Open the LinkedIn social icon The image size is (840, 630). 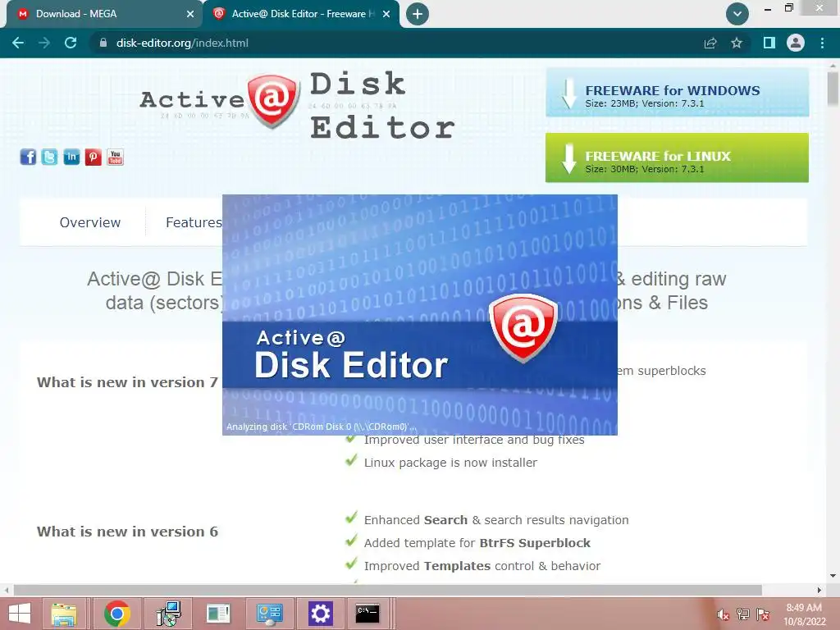point(71,157)
